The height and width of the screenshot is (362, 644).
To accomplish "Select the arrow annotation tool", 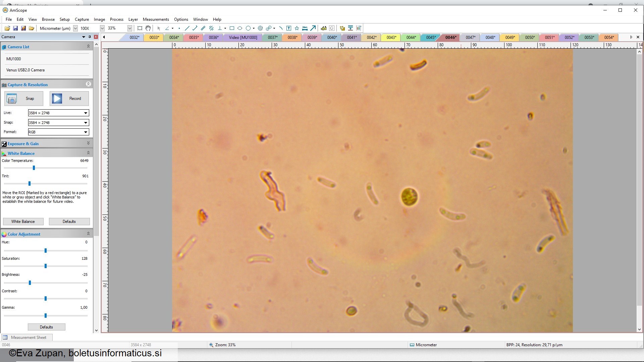I will pyautogui.click(x=313, y=28).
